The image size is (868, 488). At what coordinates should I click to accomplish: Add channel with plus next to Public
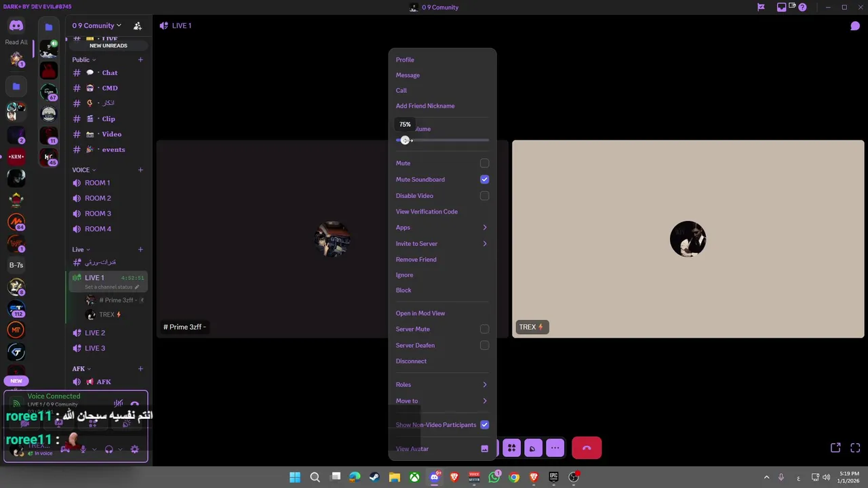[140, 60]
